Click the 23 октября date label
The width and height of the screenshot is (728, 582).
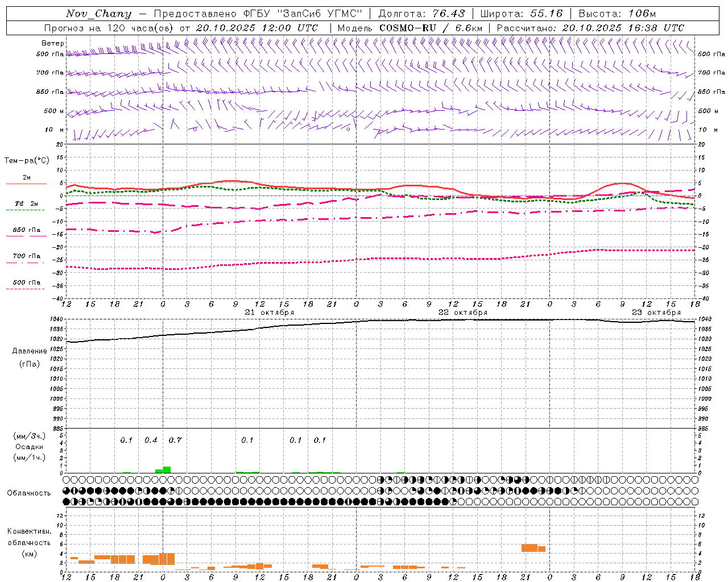pos(656,313)
